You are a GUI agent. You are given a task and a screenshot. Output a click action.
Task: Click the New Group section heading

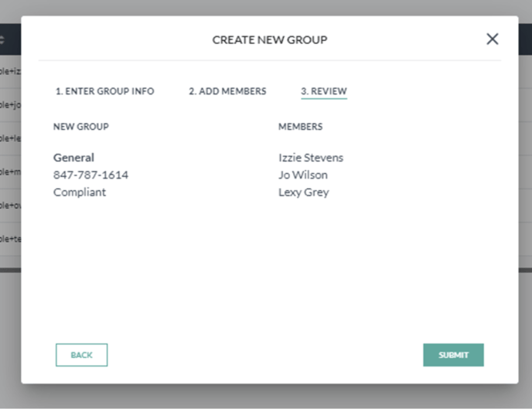click(x=80, y=126)
